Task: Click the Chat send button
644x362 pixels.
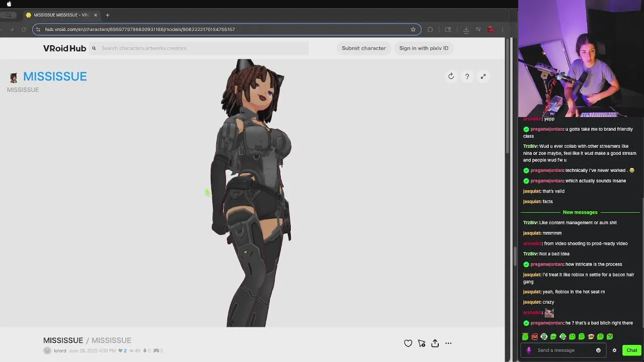Action: click(632, 350)
